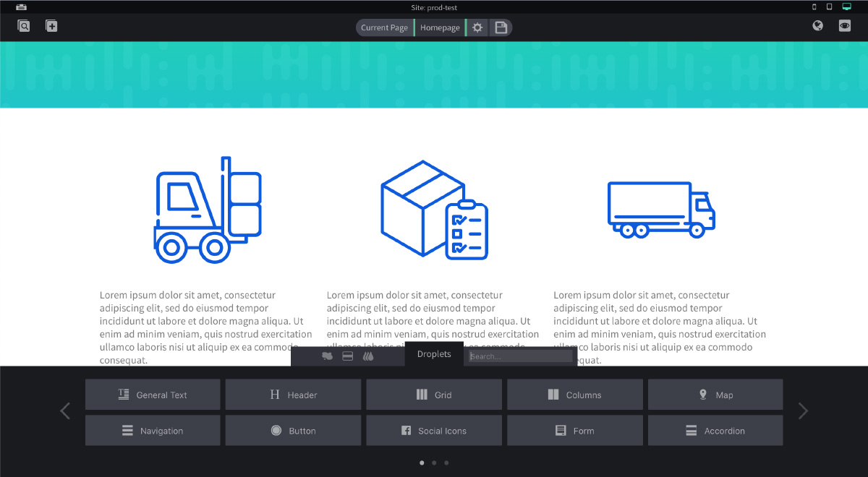Switch to mobile phone view icon
868x477 pixels.
[814, 7]
